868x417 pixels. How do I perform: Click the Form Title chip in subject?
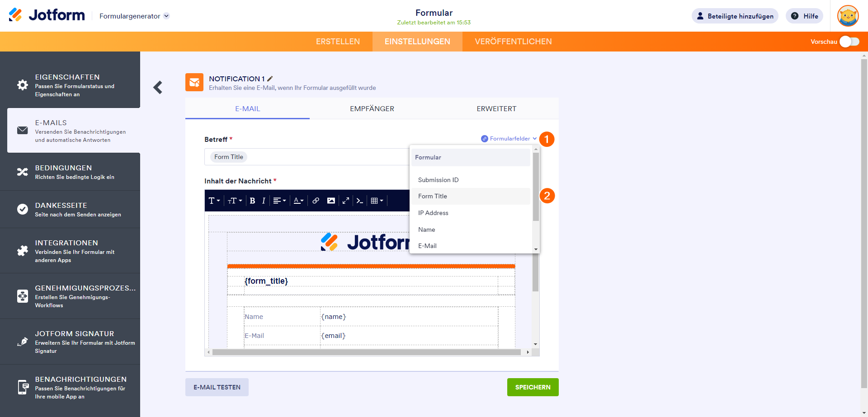click(x=229, y=157)
